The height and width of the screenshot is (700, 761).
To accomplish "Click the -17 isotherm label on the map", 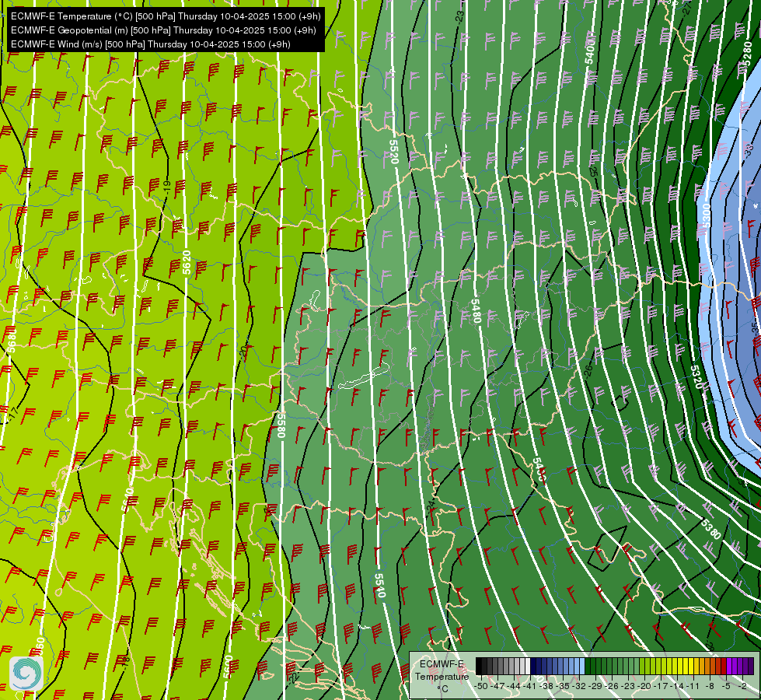I will [13, 415].
